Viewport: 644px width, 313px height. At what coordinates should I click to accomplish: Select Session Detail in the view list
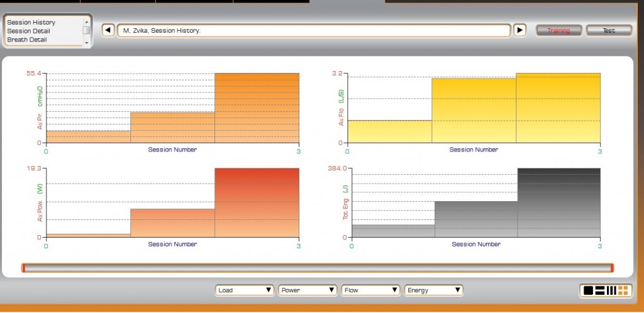pyautogui.click(x=28, y=31)
